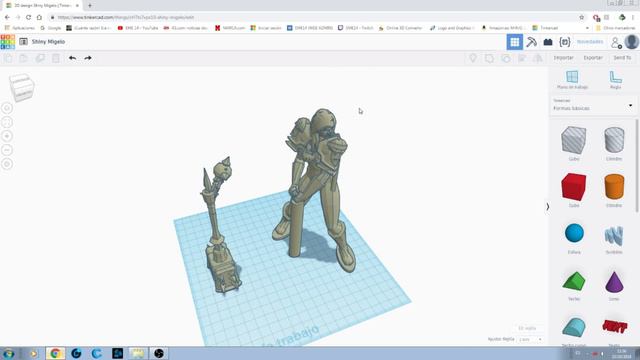
Task: Click the Fit all in view button
Action: click(x=7, y=122)
